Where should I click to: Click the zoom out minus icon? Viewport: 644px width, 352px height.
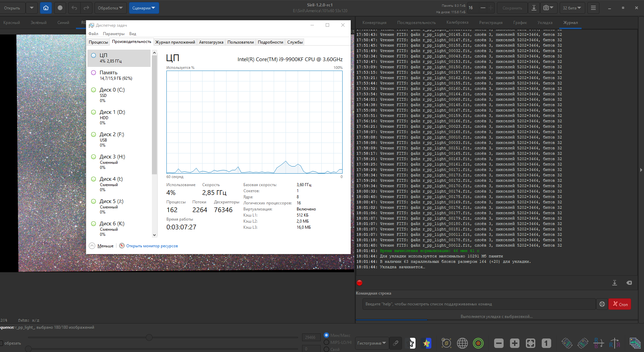pyautogui.click(x=499, y=343)
